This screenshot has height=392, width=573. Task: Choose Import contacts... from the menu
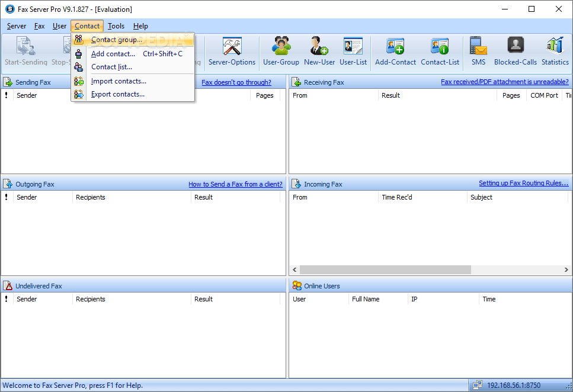point(133,81)
